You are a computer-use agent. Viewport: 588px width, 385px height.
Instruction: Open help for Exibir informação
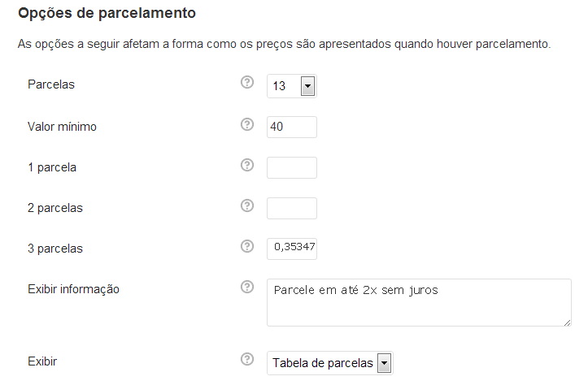coord(247,288)
